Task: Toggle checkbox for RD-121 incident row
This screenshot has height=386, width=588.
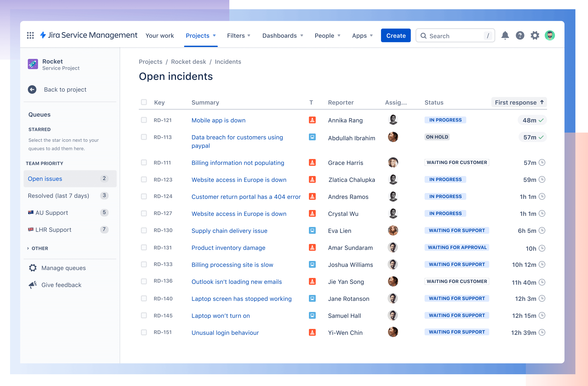Action: [x=143, y=120]
